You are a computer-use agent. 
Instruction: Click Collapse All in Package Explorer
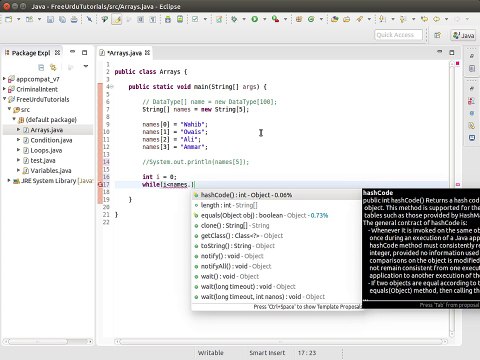[41, 68]
